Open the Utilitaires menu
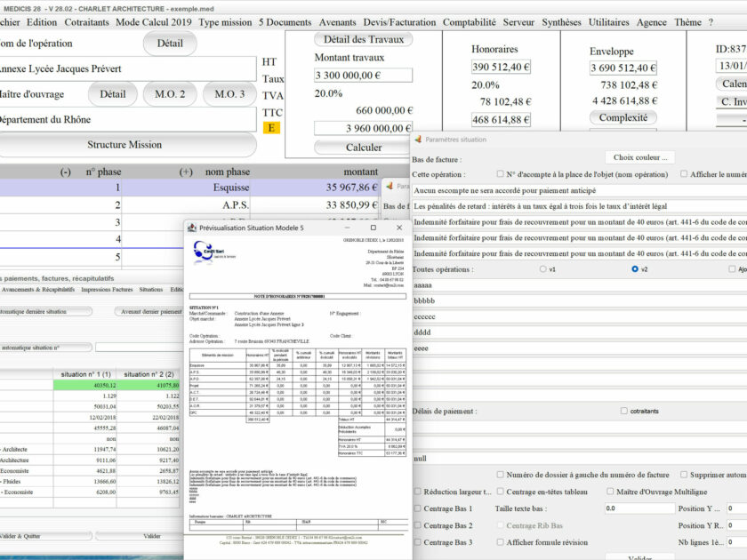The width and height of the screenshot is (747, 560). (608, 22)
